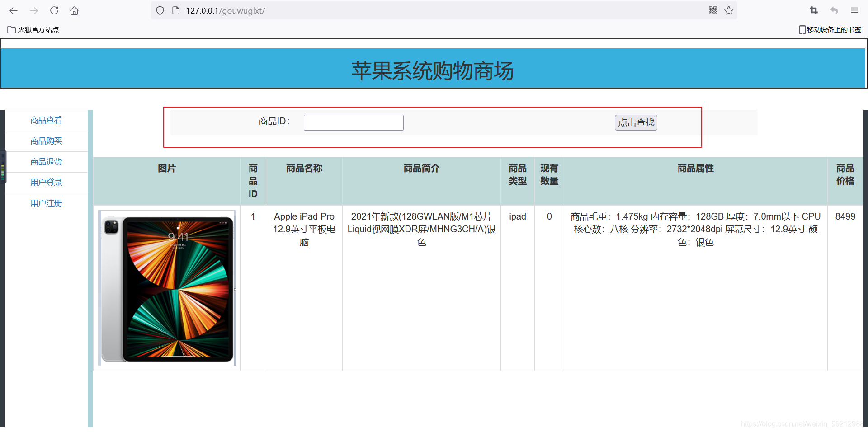Viewport: 868px width, 432px height.
Task: Click the undo arrow toolbar icon
Action: 834,10
